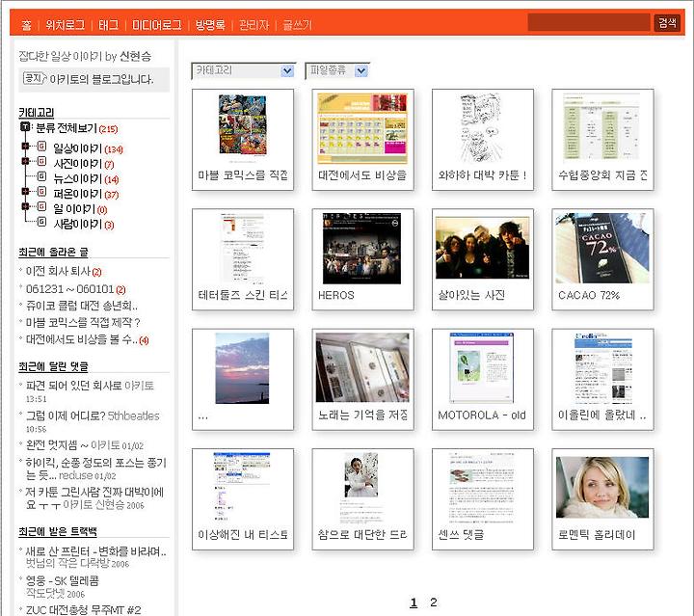Open the 관리자 admin page
694x616 pixels.
[x=254, y=25]
